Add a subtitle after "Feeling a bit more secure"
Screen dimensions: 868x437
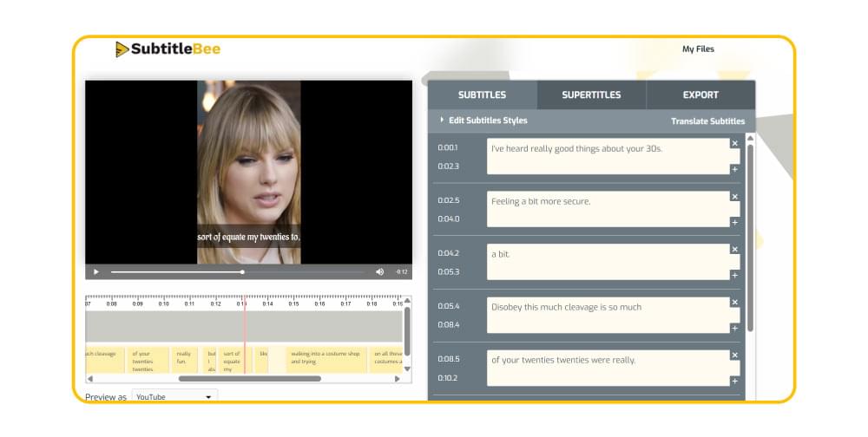click(x=734, y=222)
